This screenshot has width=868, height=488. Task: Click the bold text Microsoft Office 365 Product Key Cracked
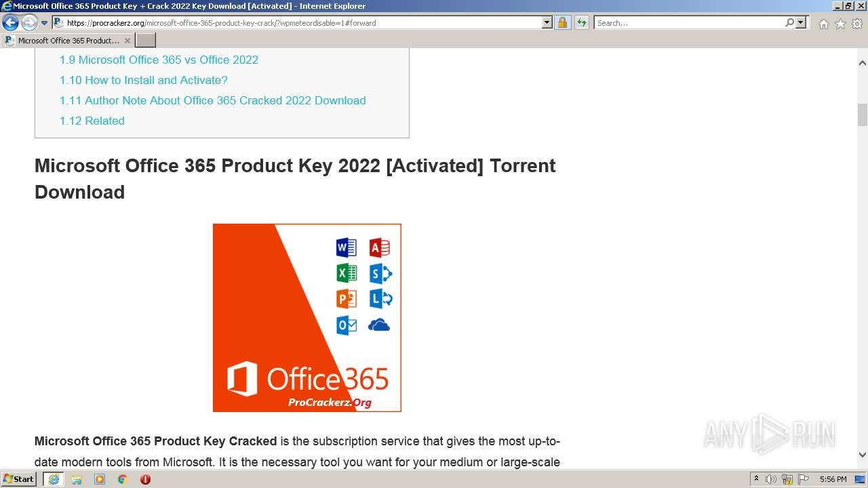pos(155,441)
